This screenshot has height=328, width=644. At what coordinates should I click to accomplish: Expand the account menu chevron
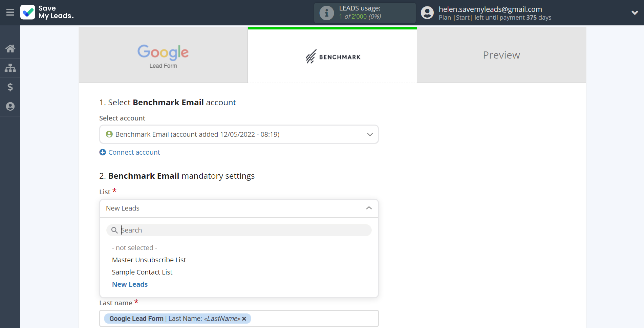(635, 13)
